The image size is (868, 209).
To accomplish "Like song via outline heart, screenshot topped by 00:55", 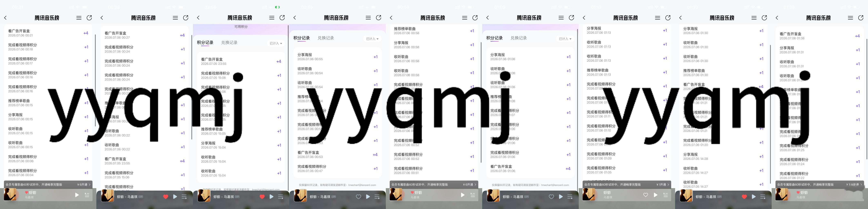I will (x=358, y=197).
